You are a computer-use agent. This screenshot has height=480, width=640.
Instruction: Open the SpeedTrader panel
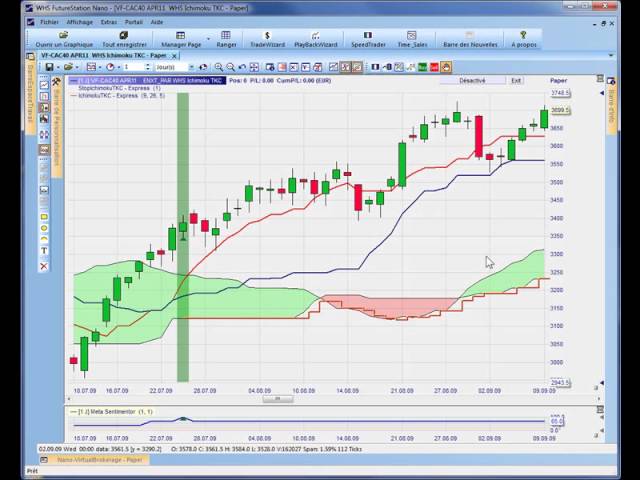click(x=368, y=40)
